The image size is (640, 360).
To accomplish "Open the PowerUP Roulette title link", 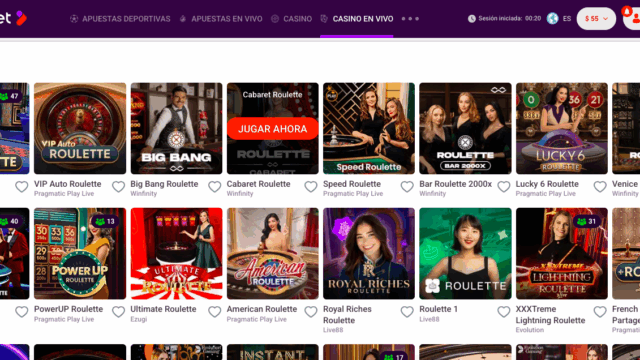I will 69,309.
